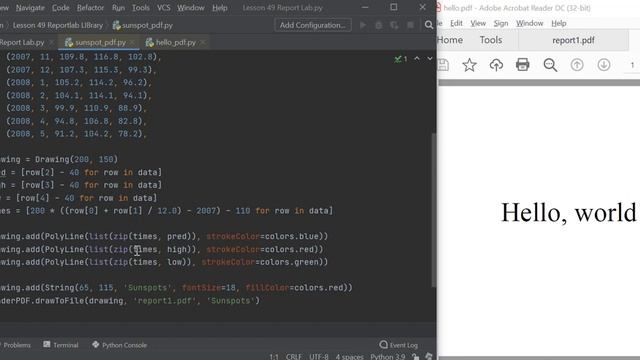Open the Code menu
This screenshot has height=360, width=640.
60,8
